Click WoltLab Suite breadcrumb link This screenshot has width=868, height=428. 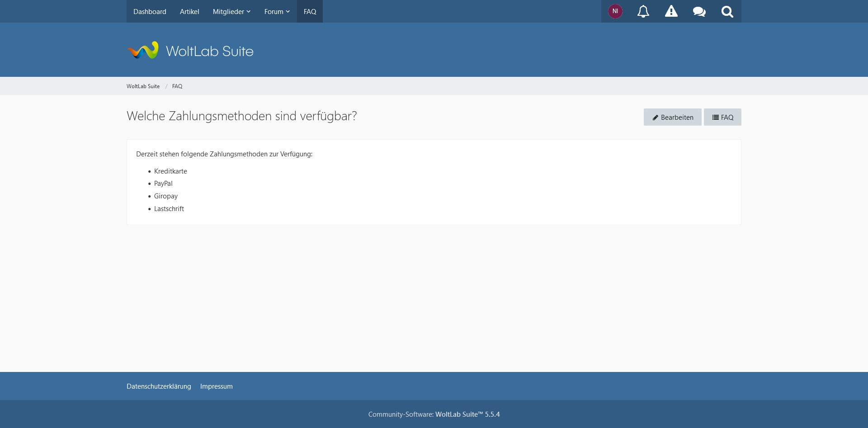(143, 86)
